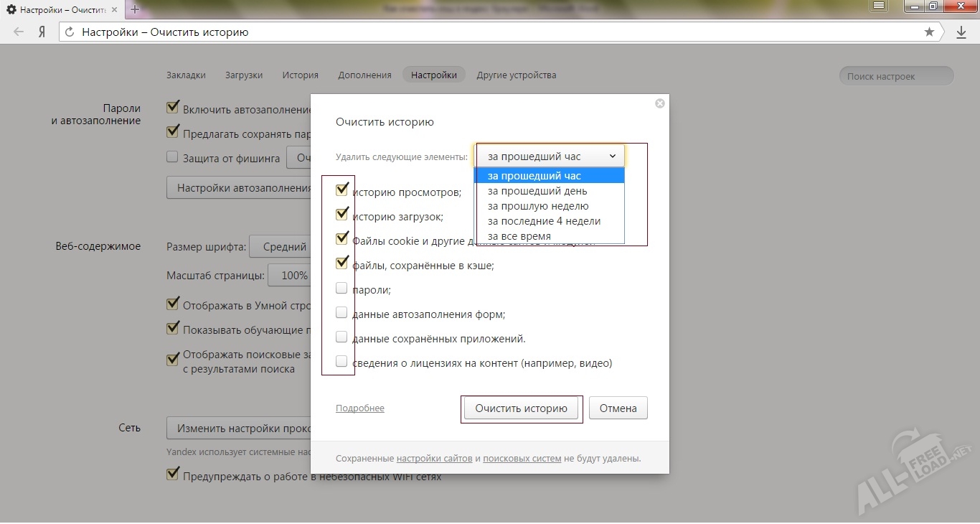Viewport: 980px width, 524px height.
Task: Open the downloads arrow icon
Action: click(961, 32)
